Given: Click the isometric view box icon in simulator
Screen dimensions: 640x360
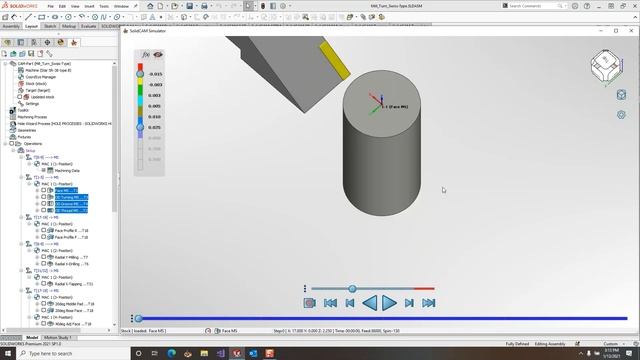Looking at the screenshot, I should pyautogui.click(x=621, y=95).
